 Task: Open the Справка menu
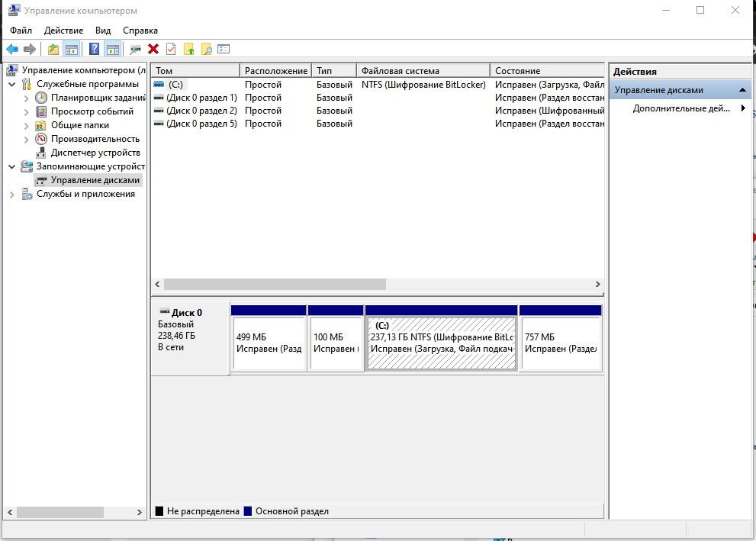click(x=140, y=31)
